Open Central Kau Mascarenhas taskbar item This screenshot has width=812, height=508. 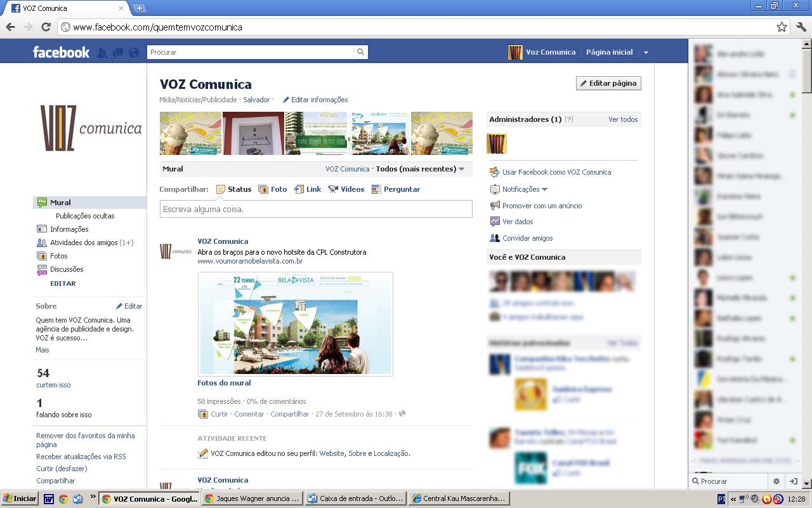458,498
